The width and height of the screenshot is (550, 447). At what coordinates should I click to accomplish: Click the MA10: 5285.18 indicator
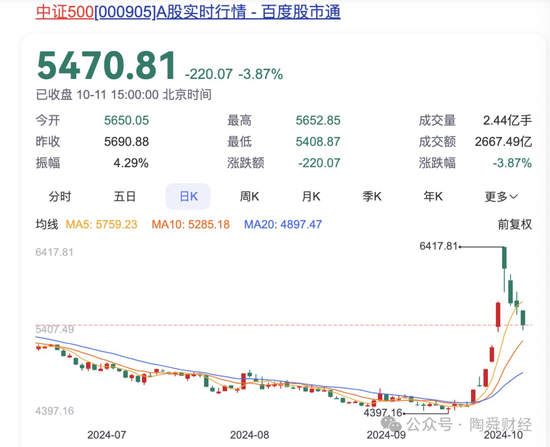[190, 225]
